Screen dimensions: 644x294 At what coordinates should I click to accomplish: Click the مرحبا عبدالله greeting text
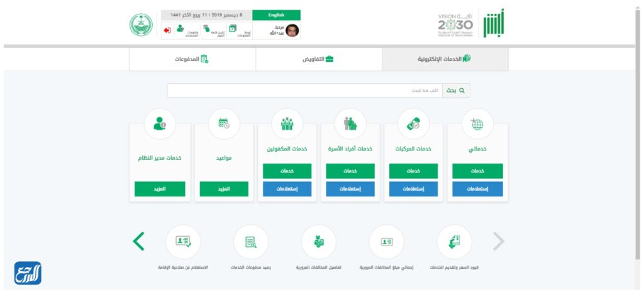(277, 30)
